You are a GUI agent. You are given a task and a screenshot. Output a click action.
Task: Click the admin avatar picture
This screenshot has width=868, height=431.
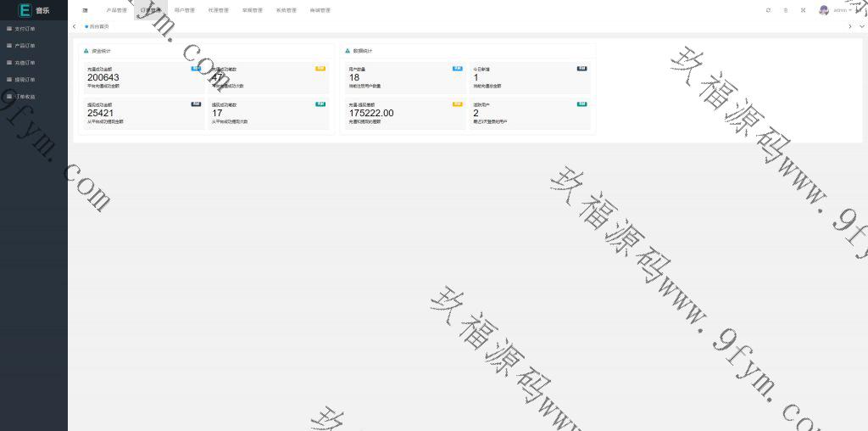824,10
